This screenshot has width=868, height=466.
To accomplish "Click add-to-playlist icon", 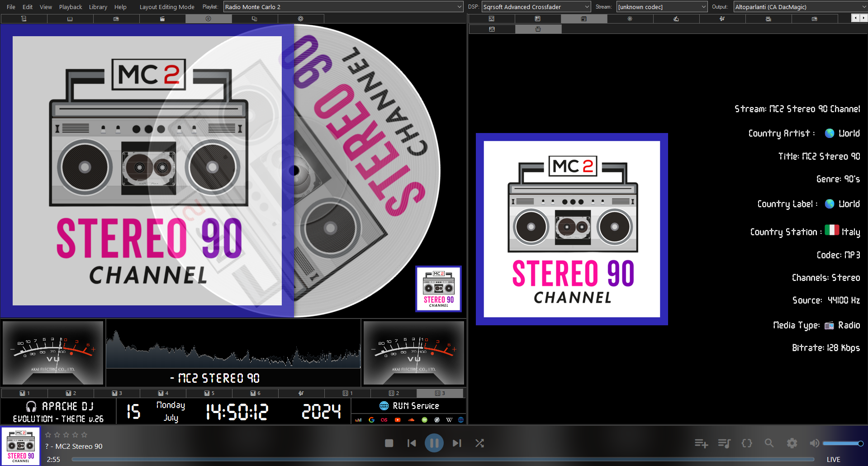I will click(x=701, y=443).
